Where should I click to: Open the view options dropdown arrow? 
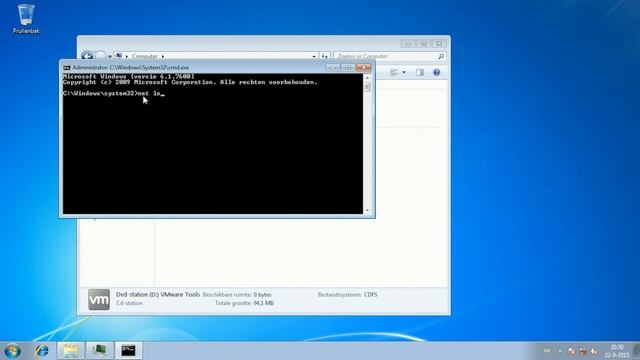tap(404, 73)
